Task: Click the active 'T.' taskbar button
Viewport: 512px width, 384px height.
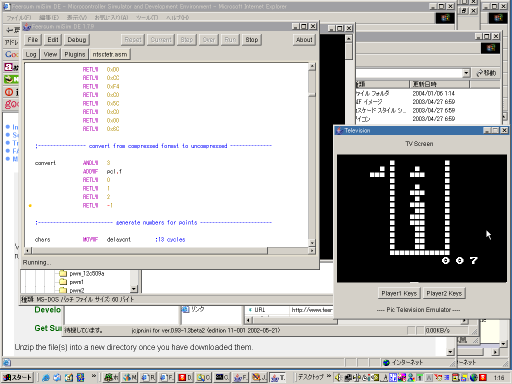Action: click(278, 377)
